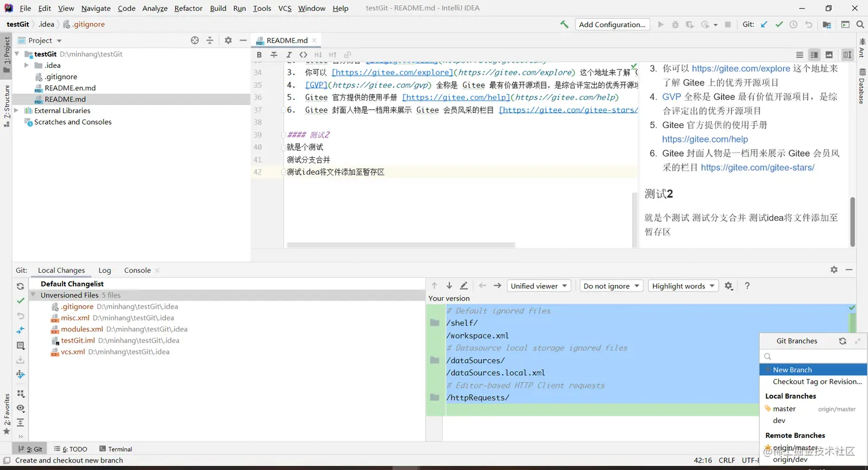Switch to editor and preview split mode
Screen dimensions: 868x470
pyautogui.click(x=814, y=55)
